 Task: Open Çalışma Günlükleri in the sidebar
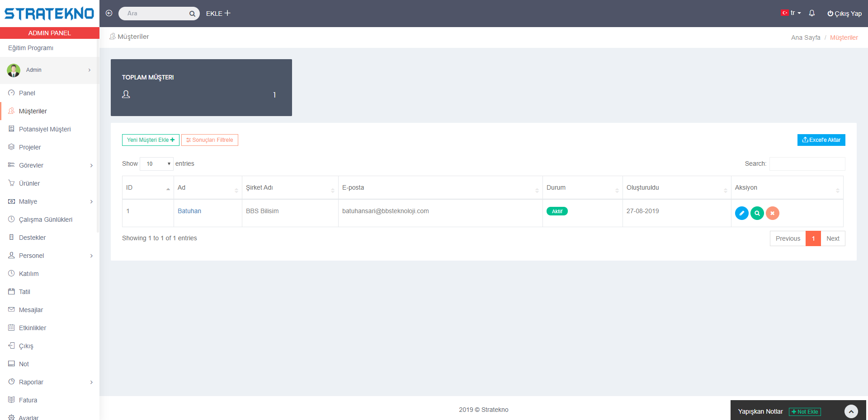click(45, 219)
